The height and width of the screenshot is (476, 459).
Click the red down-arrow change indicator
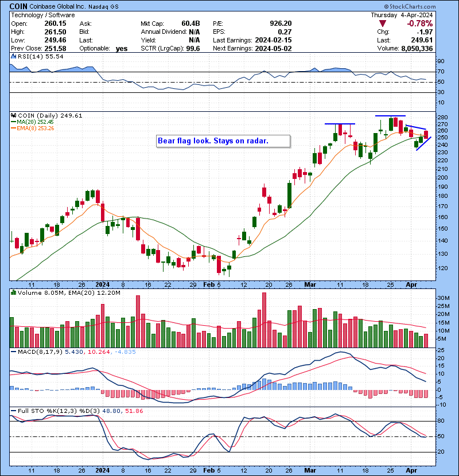(x=383, y=24)
